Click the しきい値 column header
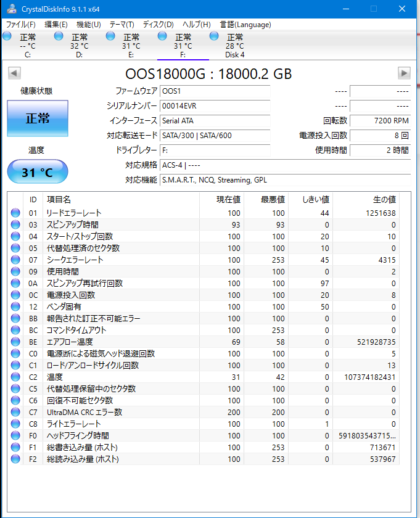Viewport: 420px width, 518px height. (310, 200)
